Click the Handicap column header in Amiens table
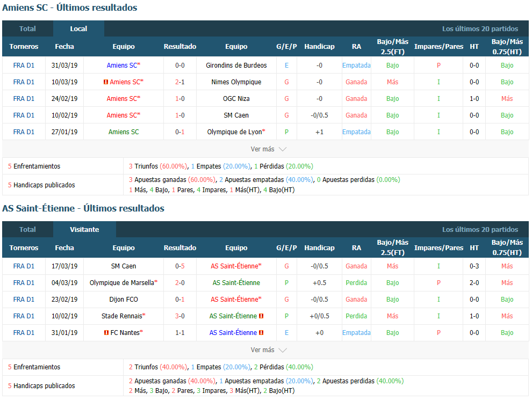This screenshot has height=401, width=532. coord(319,47)
